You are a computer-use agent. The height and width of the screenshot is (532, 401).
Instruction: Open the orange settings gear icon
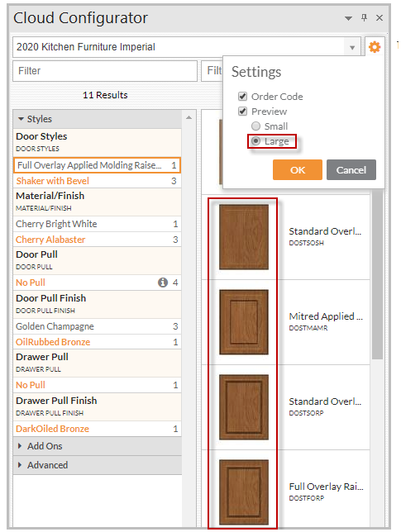375,47
